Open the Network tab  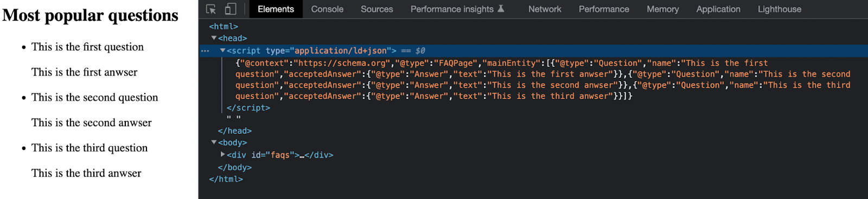545,9
